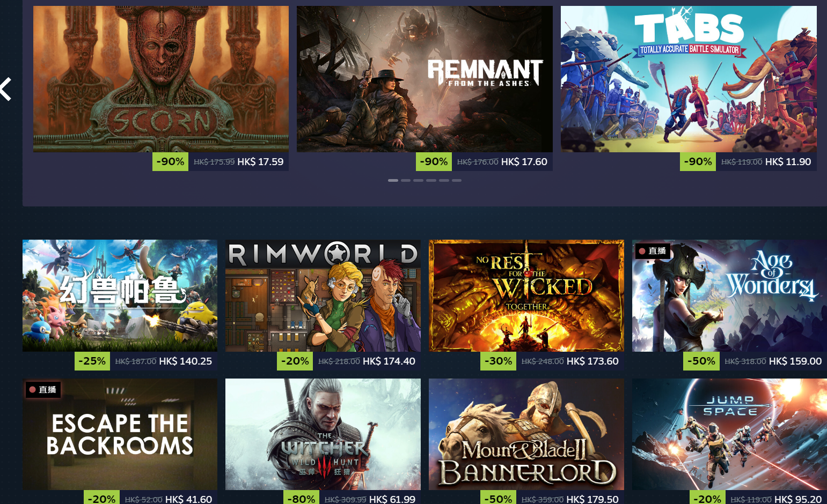Screen dimensions: 827x504
Task: Open the Scorn game banner
Action: tap(161, 79)
